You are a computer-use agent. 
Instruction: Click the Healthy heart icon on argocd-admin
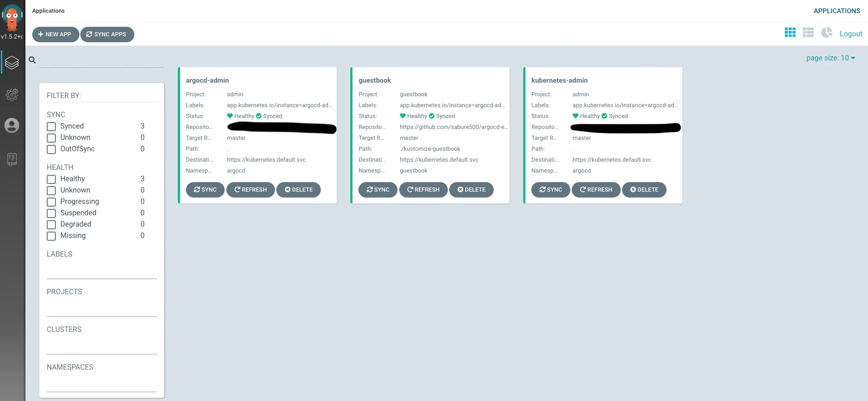(x=230, y=116)
